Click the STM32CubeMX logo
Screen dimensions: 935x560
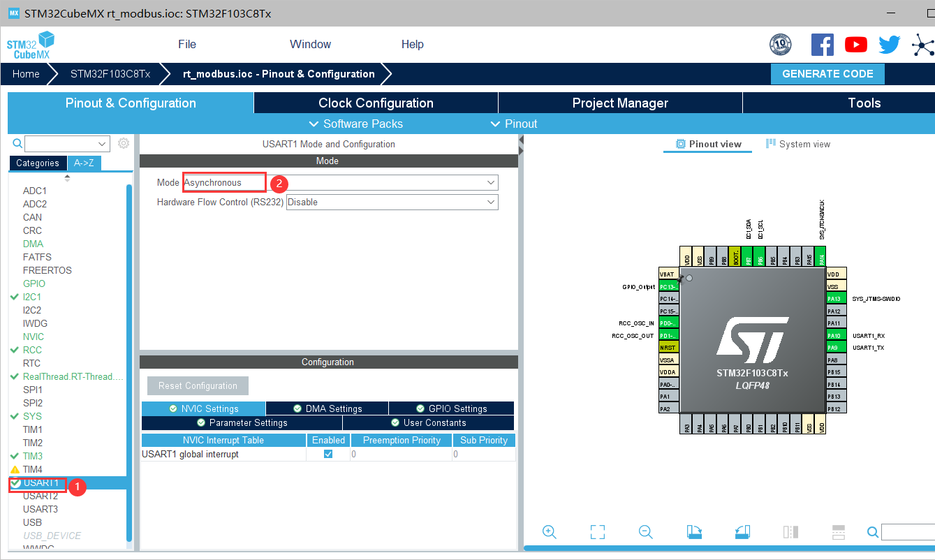[31, 45]
